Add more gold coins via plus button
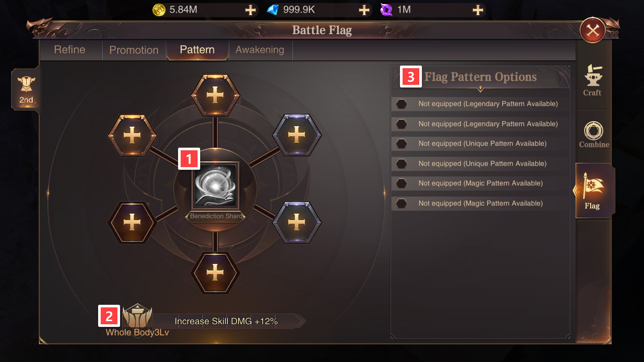644x362 pixels. (x=250, y=10)
